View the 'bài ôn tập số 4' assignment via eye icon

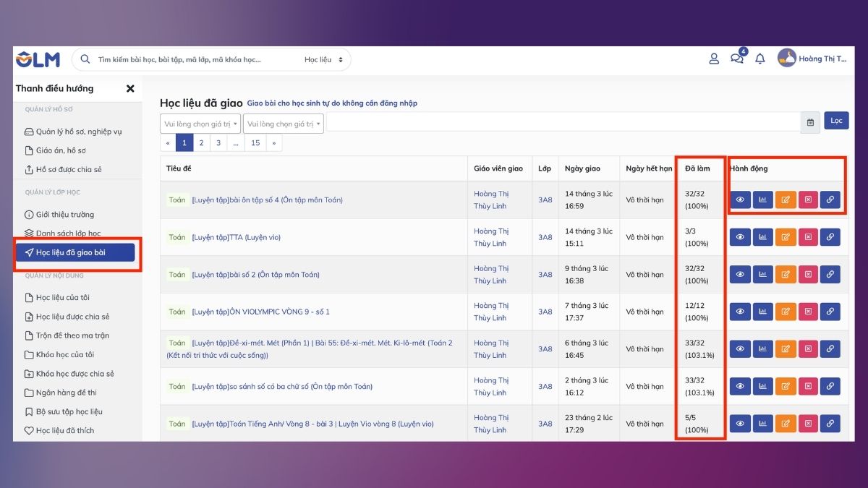click(x=740, y=200)
